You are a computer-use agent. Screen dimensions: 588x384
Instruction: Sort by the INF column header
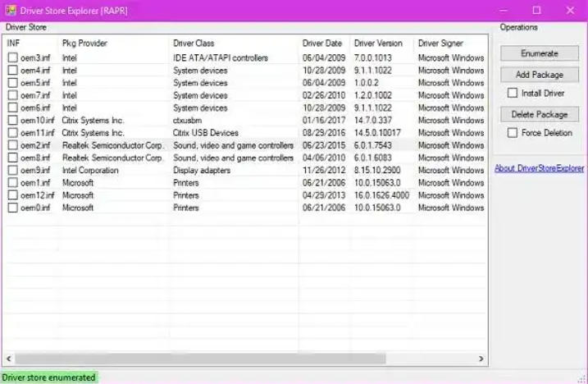29,43
